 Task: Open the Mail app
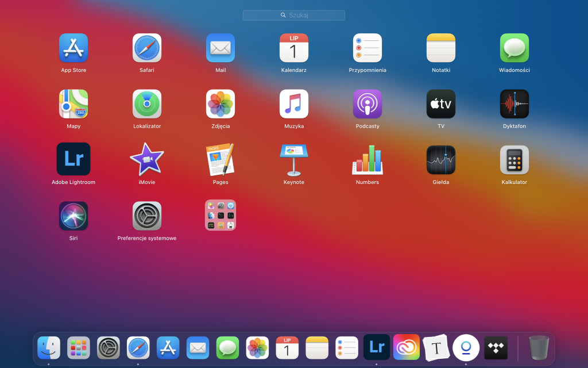(220, 48)
